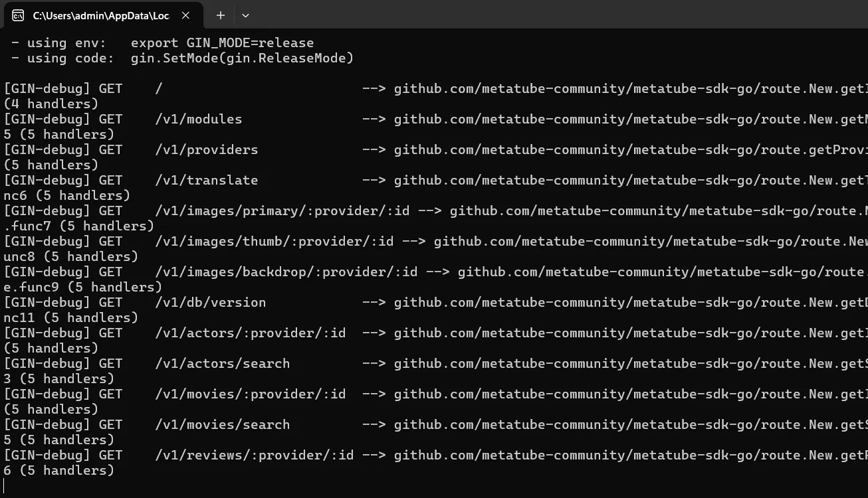Screen dimensions: 868x498
Task: Click the cursor line at terminal bottom
Action: click(4, 485)
